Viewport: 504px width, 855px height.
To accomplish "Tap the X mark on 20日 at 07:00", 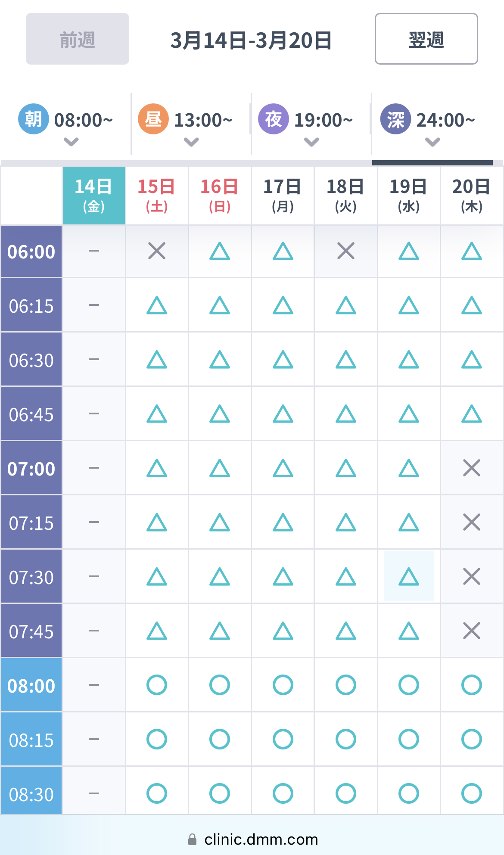I will point(472,468).
